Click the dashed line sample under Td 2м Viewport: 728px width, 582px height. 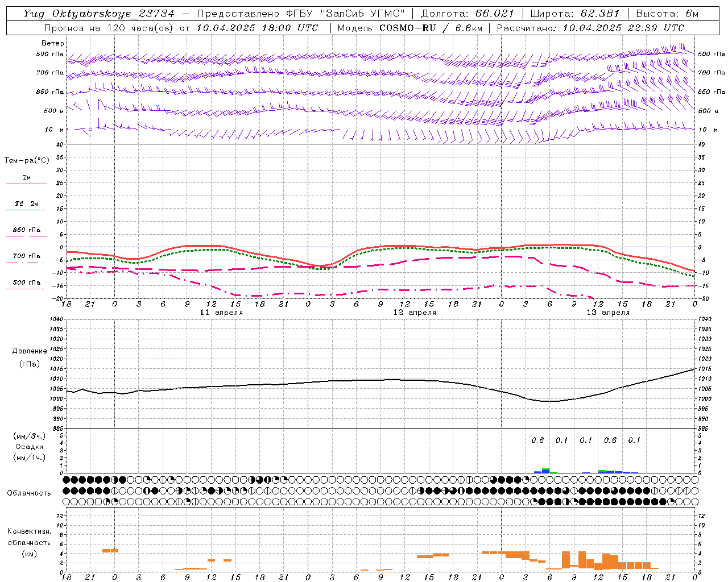[x=26, y=210]
